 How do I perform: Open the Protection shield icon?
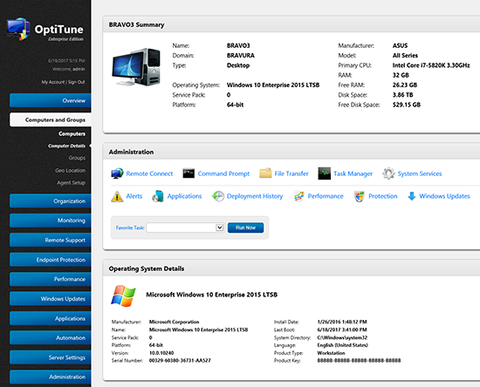click(x=359, y=196)
